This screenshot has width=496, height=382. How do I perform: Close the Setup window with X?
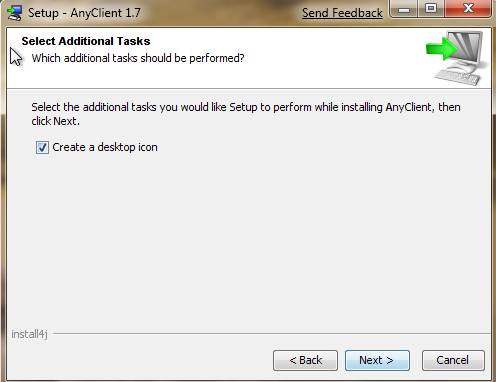[x=468, y=9]
